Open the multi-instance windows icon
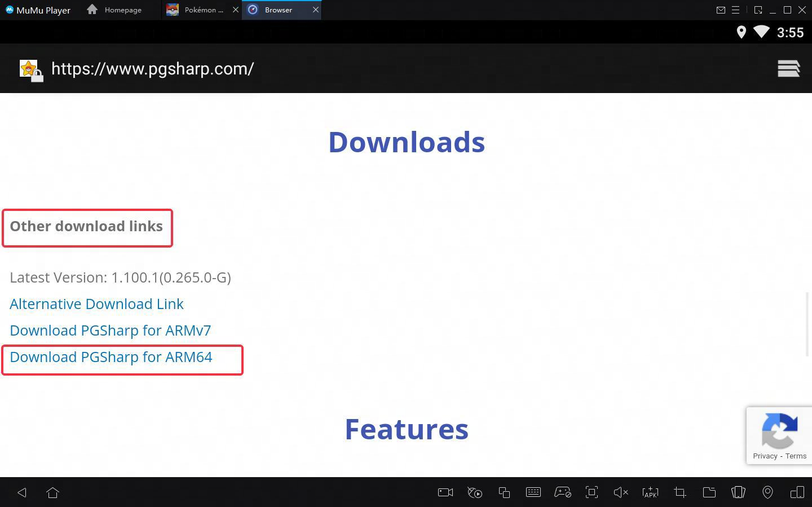This screenshot has height=507, width=812. tap(504, 492)
